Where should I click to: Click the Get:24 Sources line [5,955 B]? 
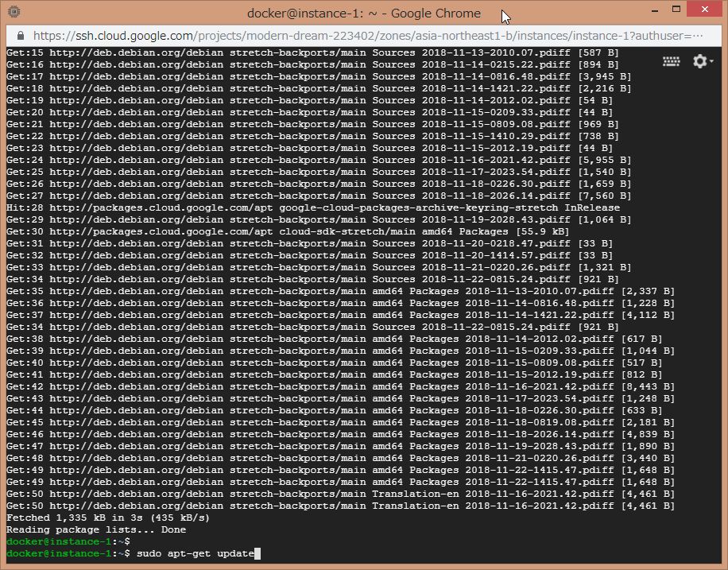[319, 160]
